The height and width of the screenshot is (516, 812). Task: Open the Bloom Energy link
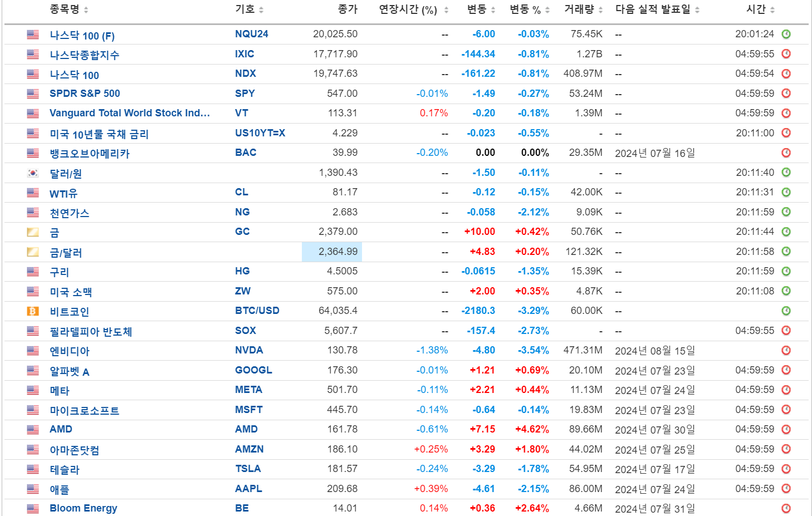pos(84,508)
